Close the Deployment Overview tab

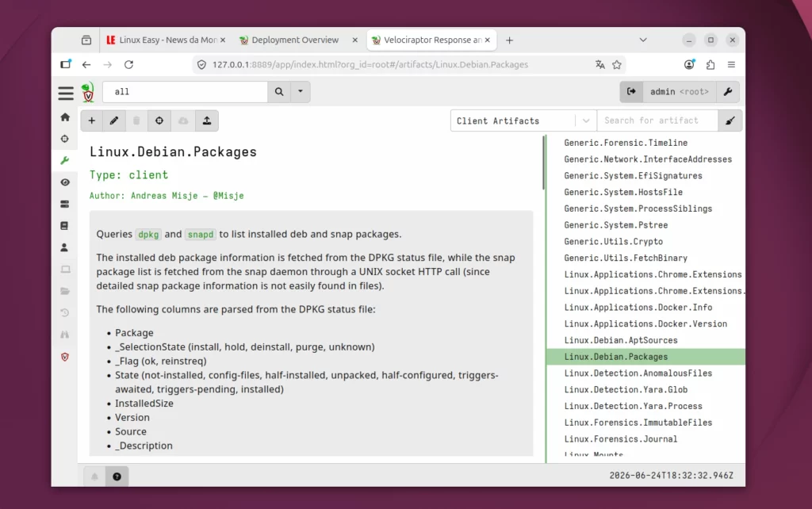tap(354, 40)
